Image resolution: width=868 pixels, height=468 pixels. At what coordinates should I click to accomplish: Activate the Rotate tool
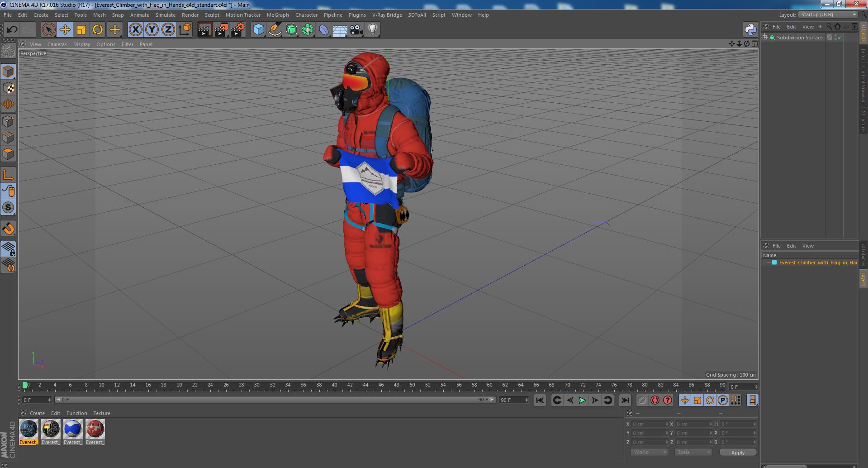98,30
